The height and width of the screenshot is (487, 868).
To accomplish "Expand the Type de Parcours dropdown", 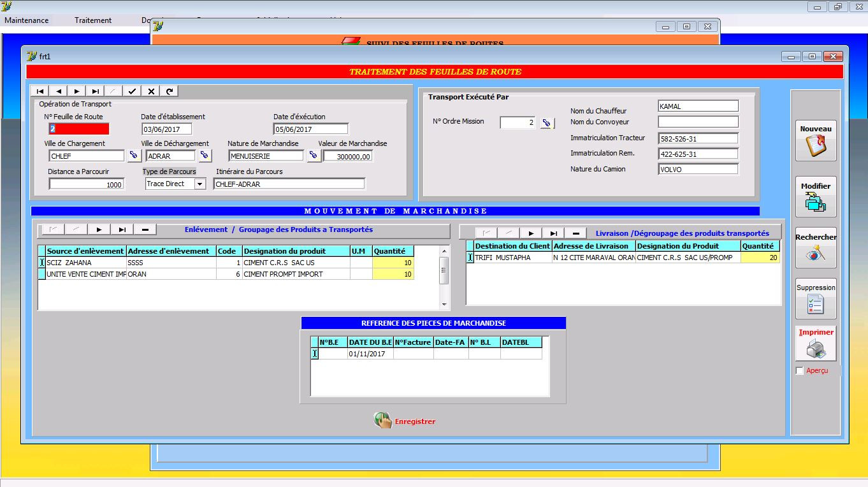I will pos(199,184).
